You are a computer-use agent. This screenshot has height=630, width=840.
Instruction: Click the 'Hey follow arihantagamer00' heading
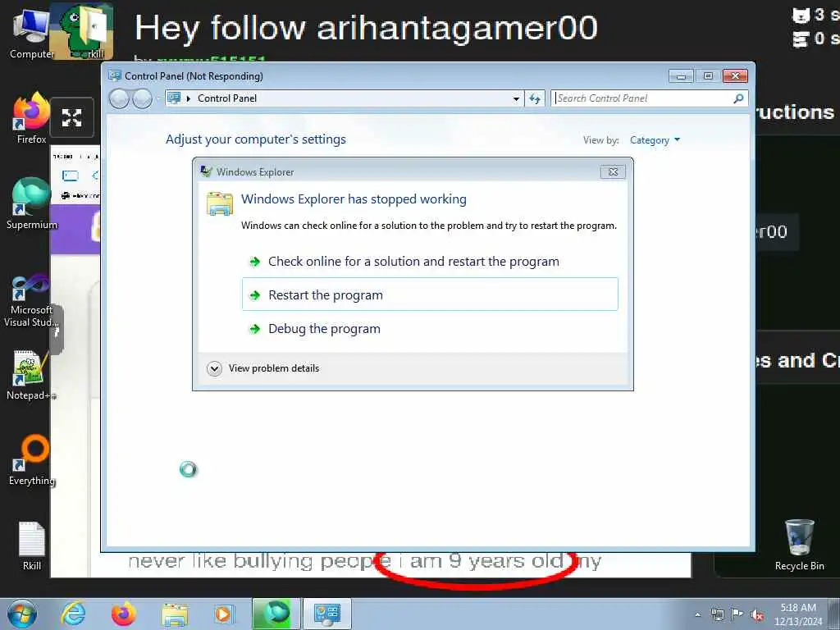click(x=366, y=28)
